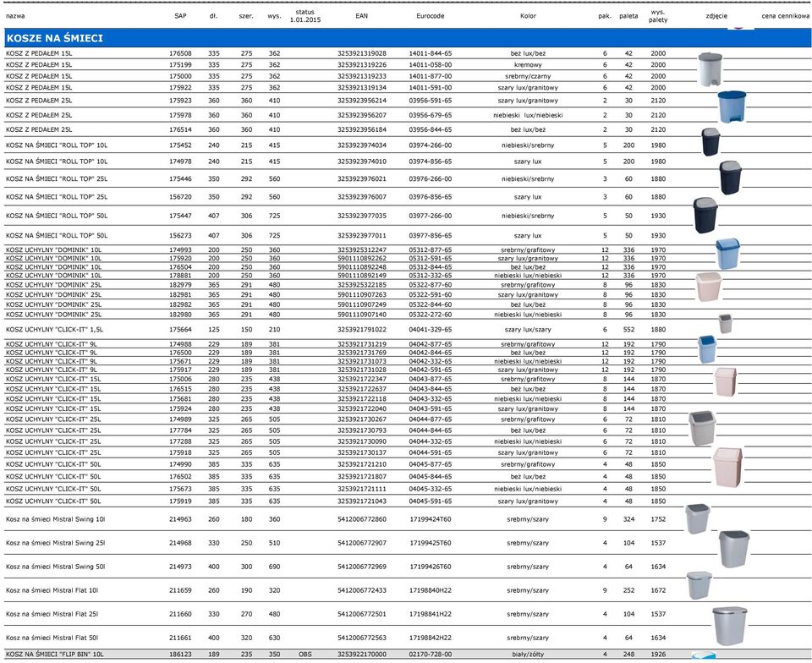812x663 pixels.
Task: Select color 'niebieski lux/niebieski' for SAP 175978
Action: (x=528, y=115)
